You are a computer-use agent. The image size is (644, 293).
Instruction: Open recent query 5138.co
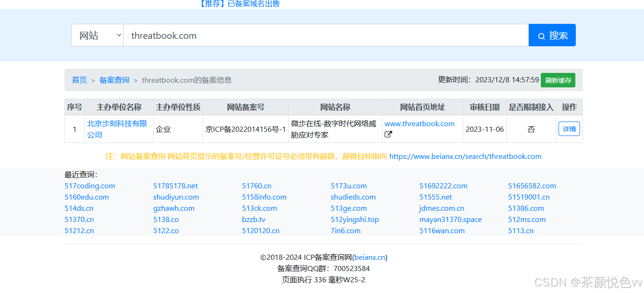[166, 220]
